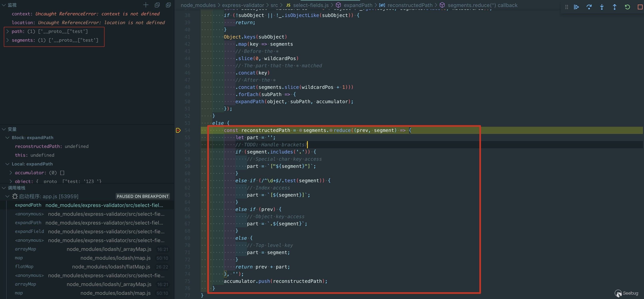Add a new watch expression
Viewport: 644px width, 299px height.
[146, 5]
